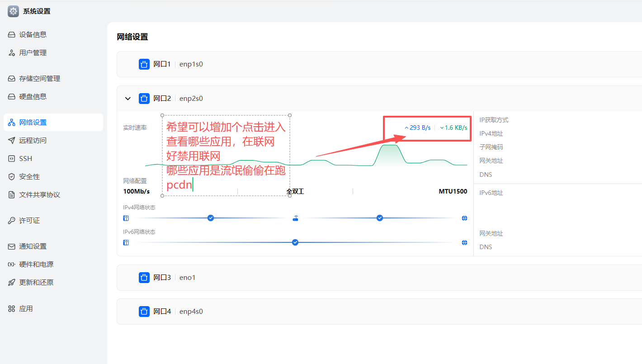642x364 pixels.
Task: Click the globe icon in IPv4 status row
Action: click(x=464, y=218)
